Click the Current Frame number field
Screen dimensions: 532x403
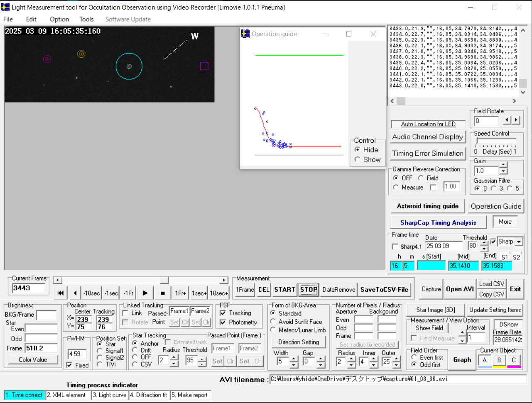click(x=28, y=288)
